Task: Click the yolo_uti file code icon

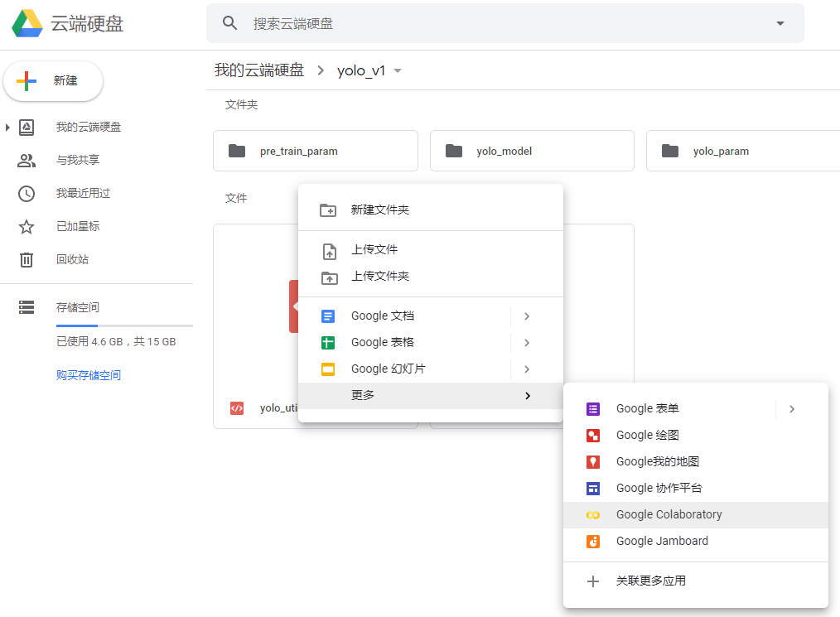Action: 237,408
